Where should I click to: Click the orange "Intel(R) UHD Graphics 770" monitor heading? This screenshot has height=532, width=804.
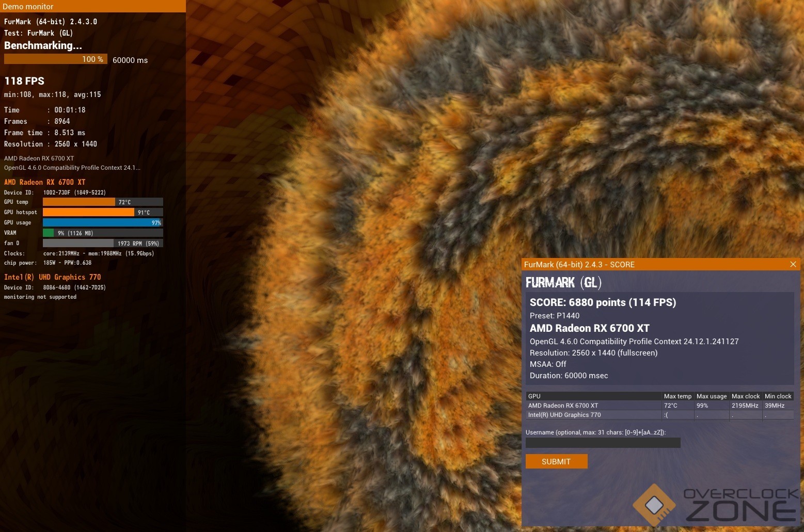pos(53,277)
